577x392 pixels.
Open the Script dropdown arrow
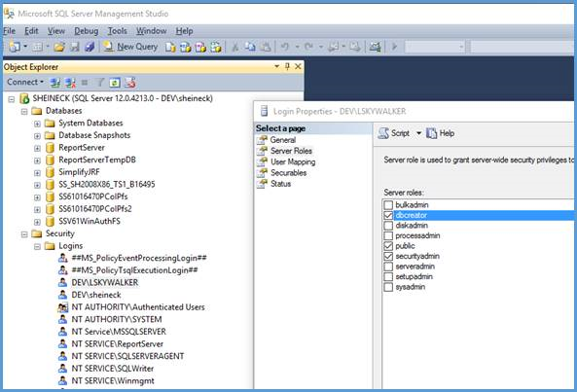click(418, 133)
